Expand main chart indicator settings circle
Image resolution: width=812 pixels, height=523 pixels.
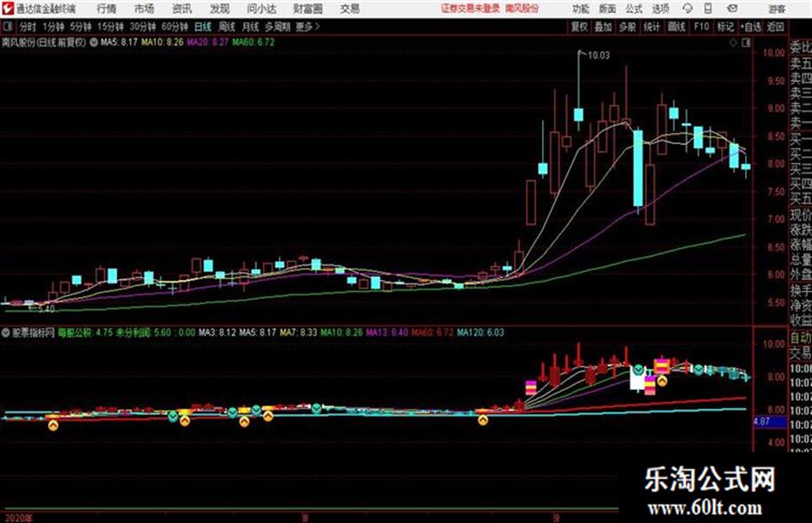93,42
